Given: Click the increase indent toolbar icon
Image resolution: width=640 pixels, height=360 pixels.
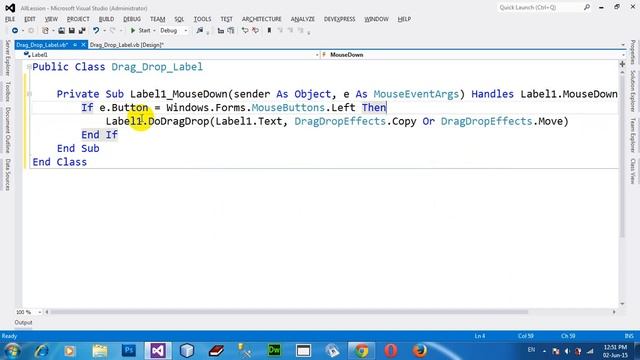Looking at the screenshot, I should tap(231, 31).
